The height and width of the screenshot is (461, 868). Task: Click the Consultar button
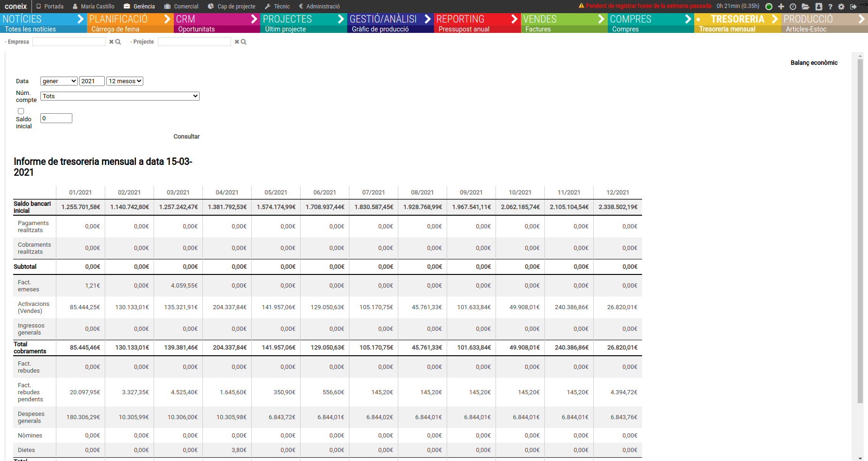(x=186, y=136)
